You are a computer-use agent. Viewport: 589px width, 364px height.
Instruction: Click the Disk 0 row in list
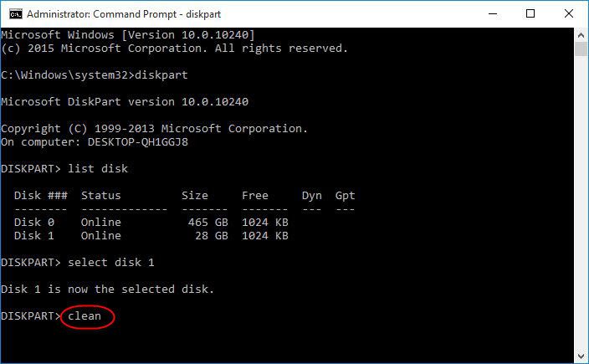(x=151, y=222)
